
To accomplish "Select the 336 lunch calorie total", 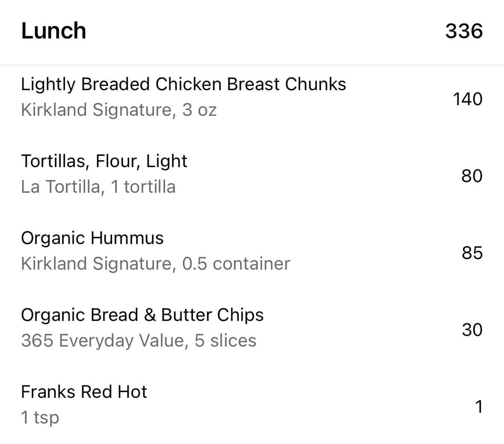I will point(464,31).
